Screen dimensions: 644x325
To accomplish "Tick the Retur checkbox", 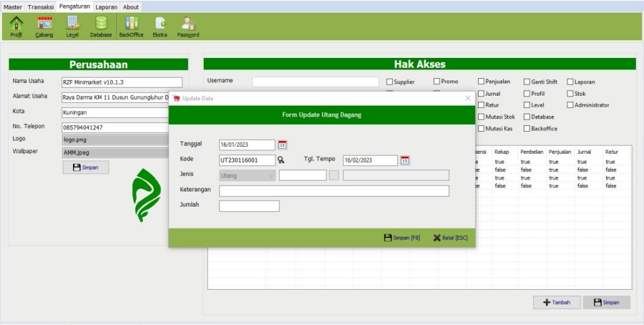I will tap(481, 105).
